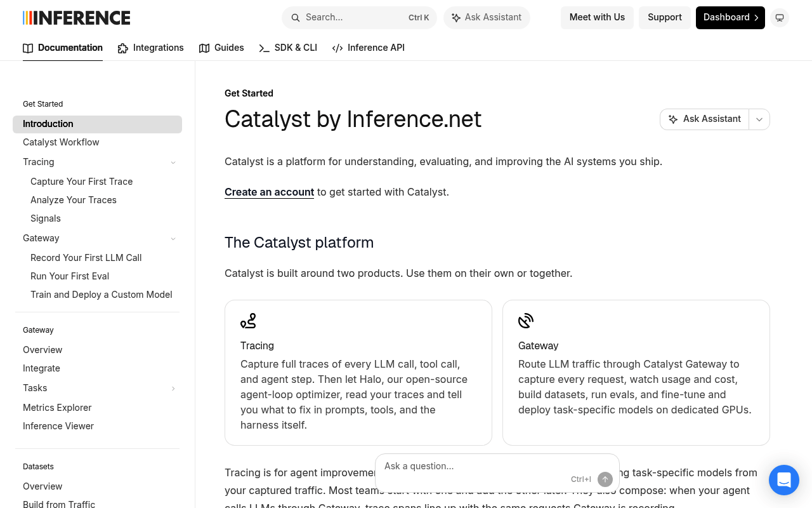The width and height of the screenshot is (812, 508).
Task: Click the Tracing card route icon
Action: pos(248,321)
